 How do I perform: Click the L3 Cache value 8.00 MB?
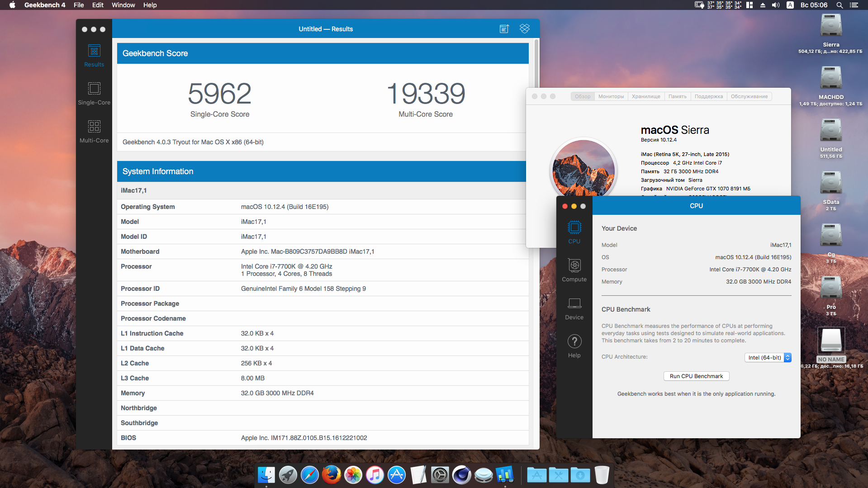[x=253, y=378]
